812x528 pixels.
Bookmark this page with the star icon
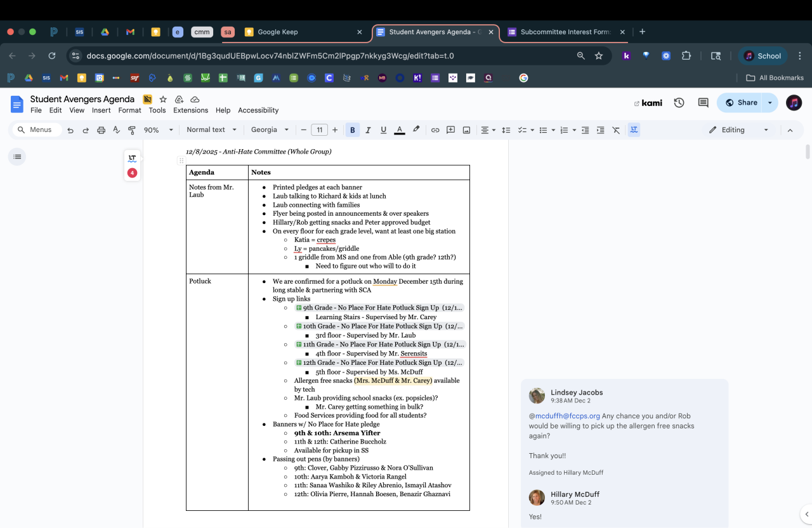tap(599, 56)
